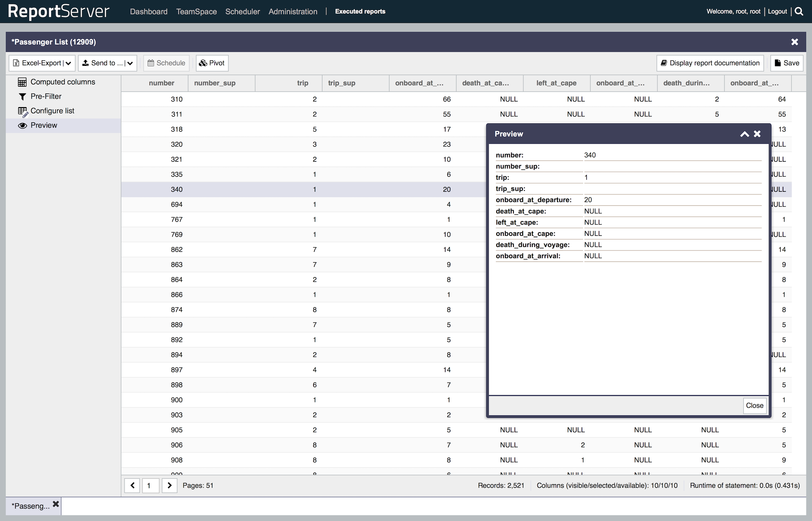The width and height of the screenshot is (812, 521).
Task: Expand the Excel-Export dropdown arrow
Action: 69,63
